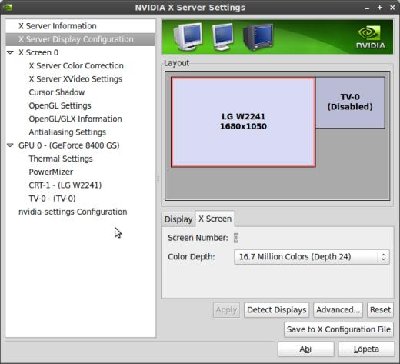Click the Abi help button
This screenshot has height=364, width=400.
point(306,349)
